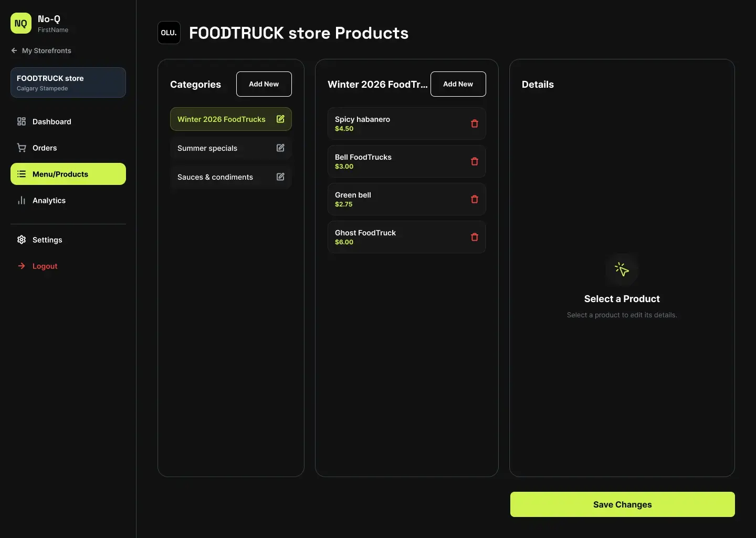The image size is (756, 538).
Task: Delete Spicy habanero product
Action: (x=475, y=123)
